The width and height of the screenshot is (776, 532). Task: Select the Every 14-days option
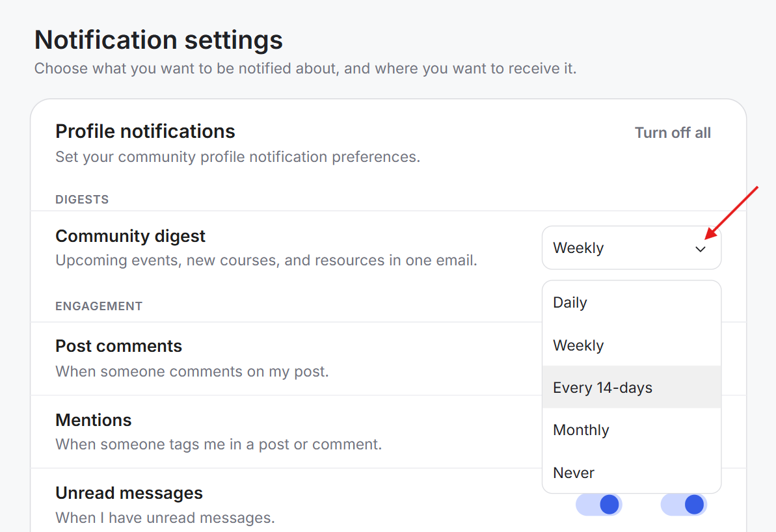pos(632,387)
